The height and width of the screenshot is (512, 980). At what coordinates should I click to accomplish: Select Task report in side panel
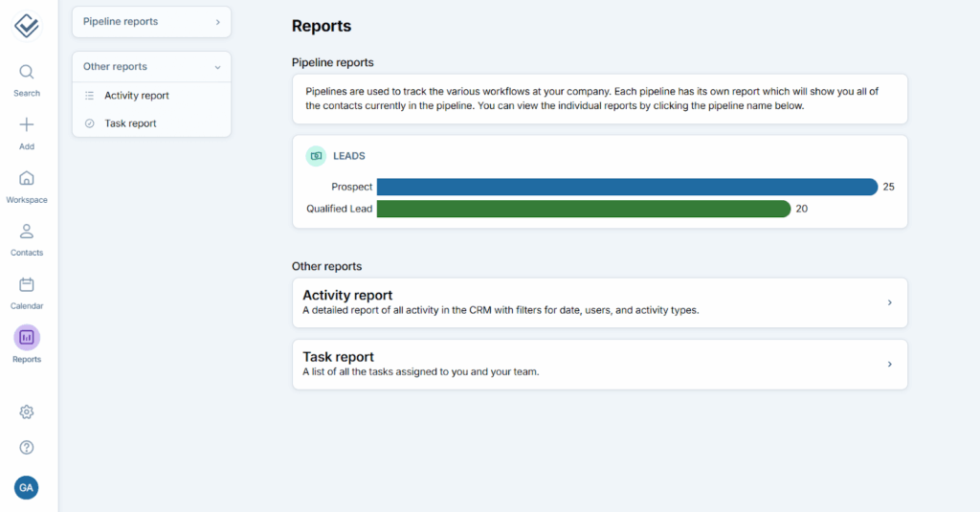(x=130, y=123)
